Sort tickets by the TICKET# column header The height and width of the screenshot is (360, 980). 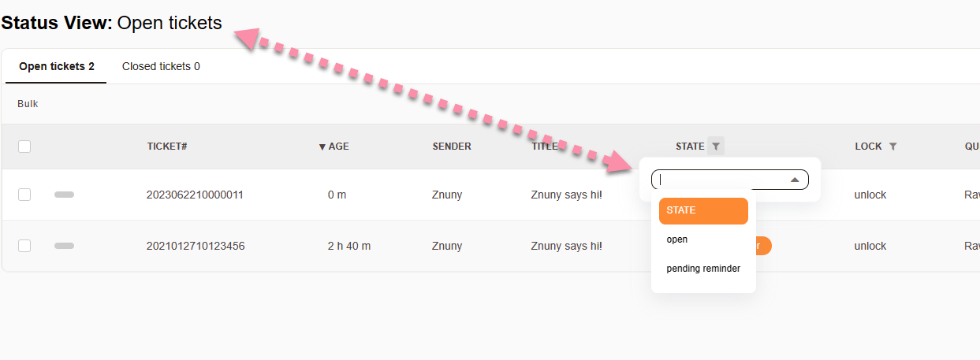pos(166,147)
